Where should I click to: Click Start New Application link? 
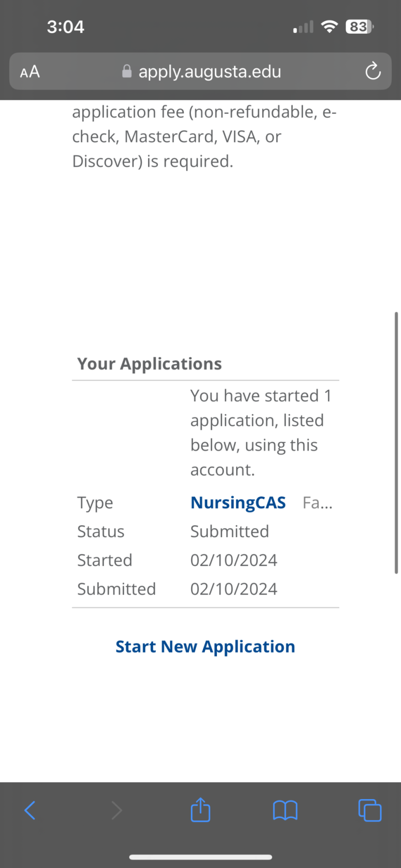pos(205,646)
